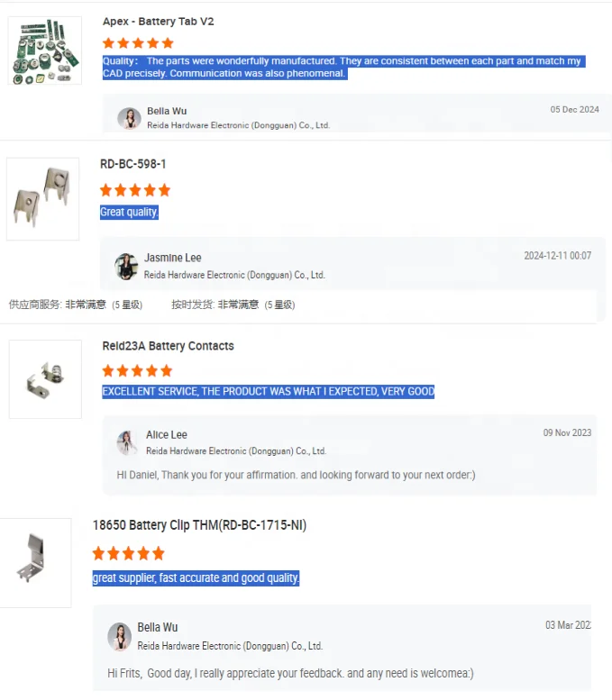Click the name Jasmine Lee in the reply

pyautogui.click(x=172, y=258)
